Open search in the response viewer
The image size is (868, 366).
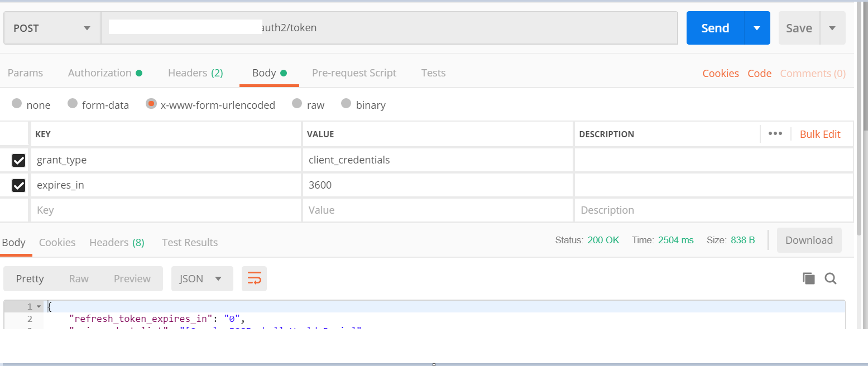click(x=831, y=278)
